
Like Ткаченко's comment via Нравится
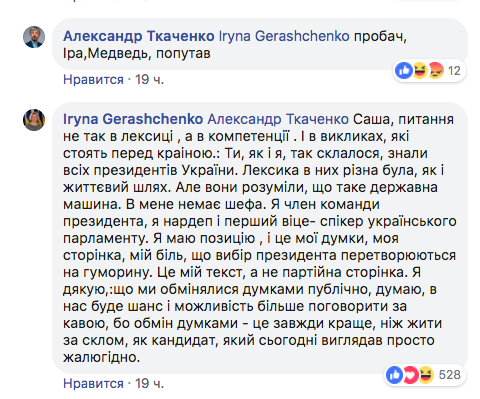(x=93, y=80)
